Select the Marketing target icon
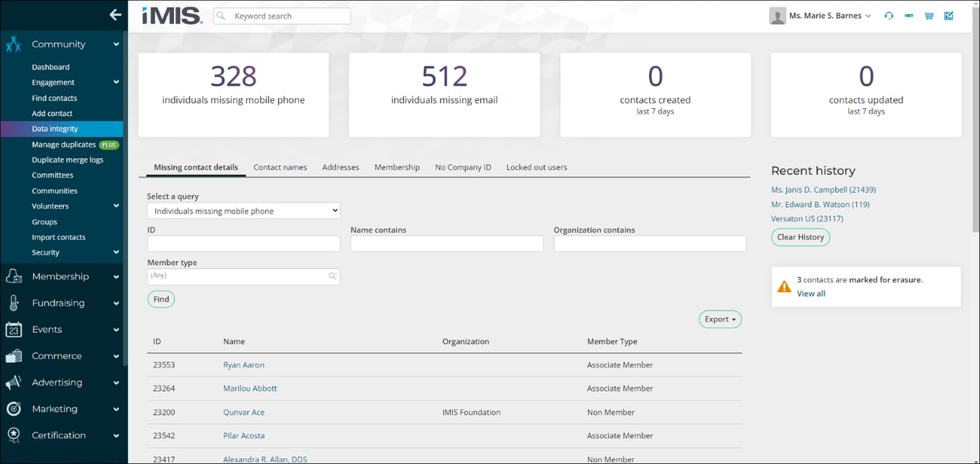The width and height of the screenshot is (980, 464). [x=12, y=409]
